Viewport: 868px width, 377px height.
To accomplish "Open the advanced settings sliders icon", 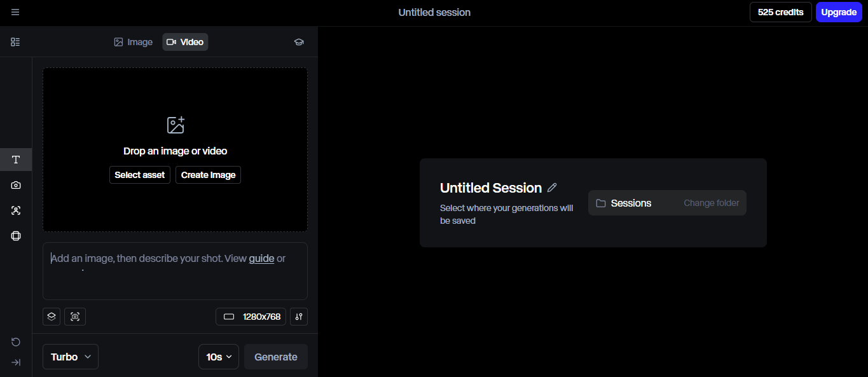I will pyautogui.click(x=299, y=317).
